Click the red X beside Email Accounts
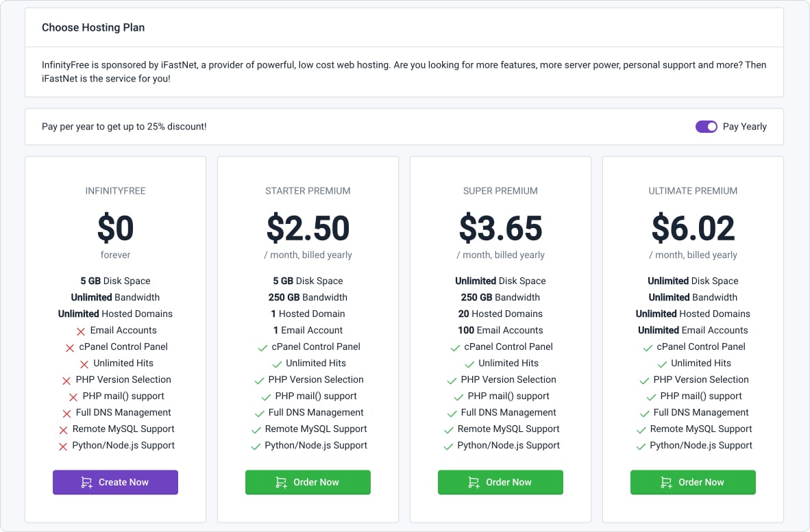 pos(81,331)
